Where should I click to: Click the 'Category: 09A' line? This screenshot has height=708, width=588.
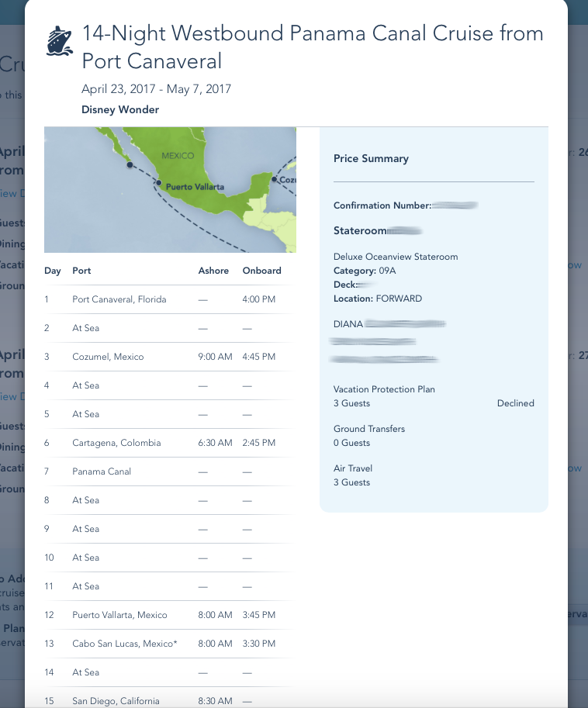point(365,271)
